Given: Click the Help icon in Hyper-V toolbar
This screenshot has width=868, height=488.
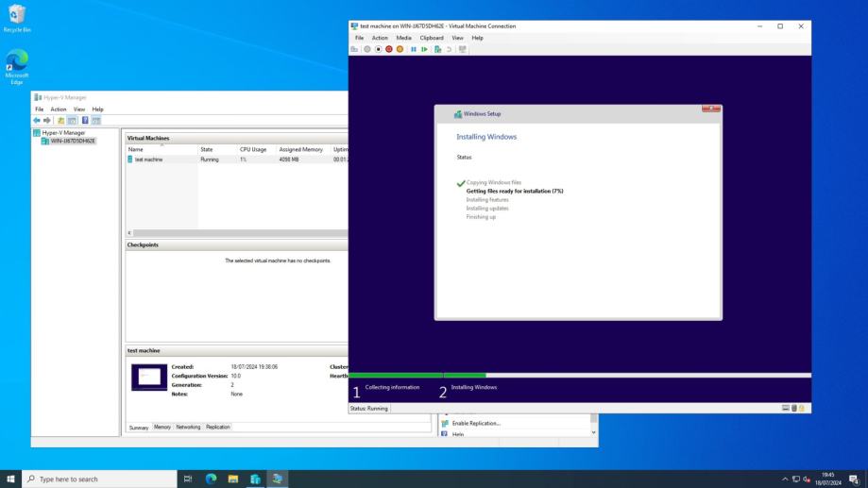Looking at the screenshot, I should pos(85,120).
